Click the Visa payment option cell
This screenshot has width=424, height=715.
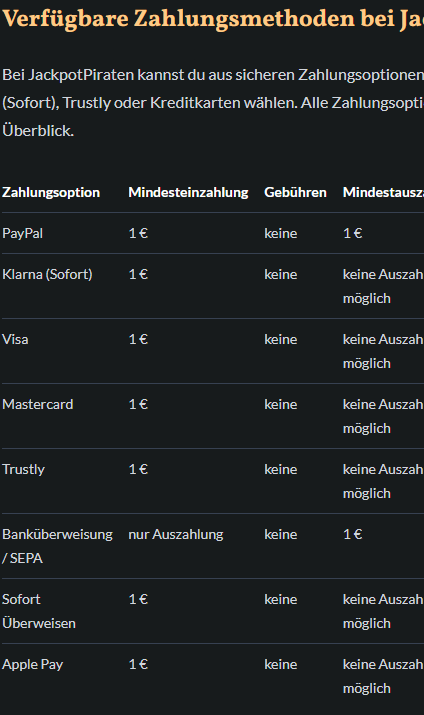coord(15,339)
